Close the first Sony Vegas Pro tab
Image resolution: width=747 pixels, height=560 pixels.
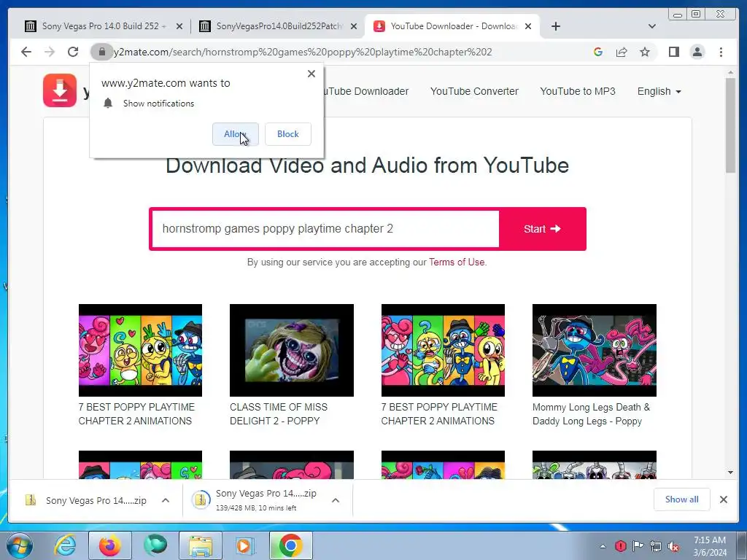tap(179, 26)
